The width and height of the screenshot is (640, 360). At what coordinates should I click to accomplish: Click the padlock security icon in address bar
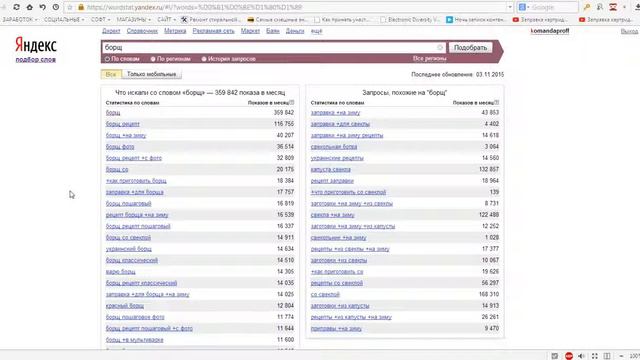tap(81, 7)
